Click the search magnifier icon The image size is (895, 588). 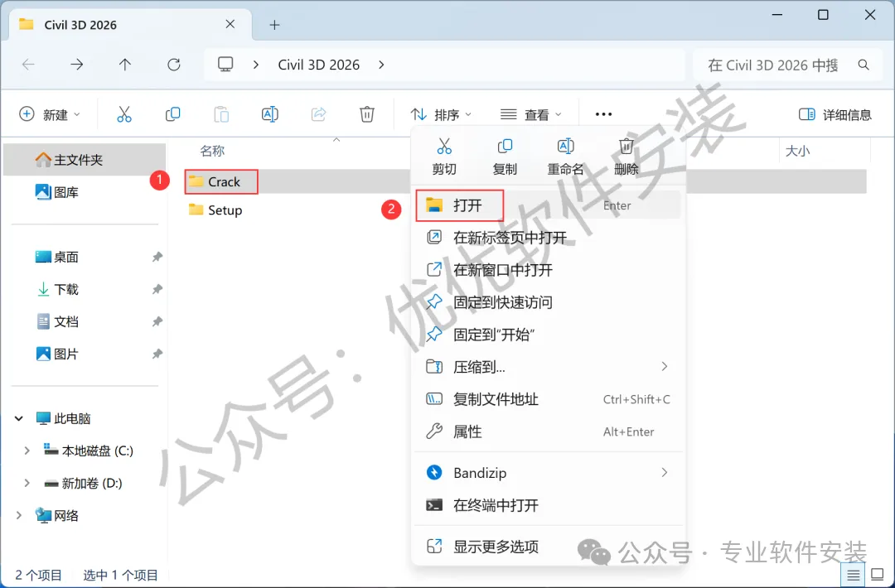coord(864,65)
